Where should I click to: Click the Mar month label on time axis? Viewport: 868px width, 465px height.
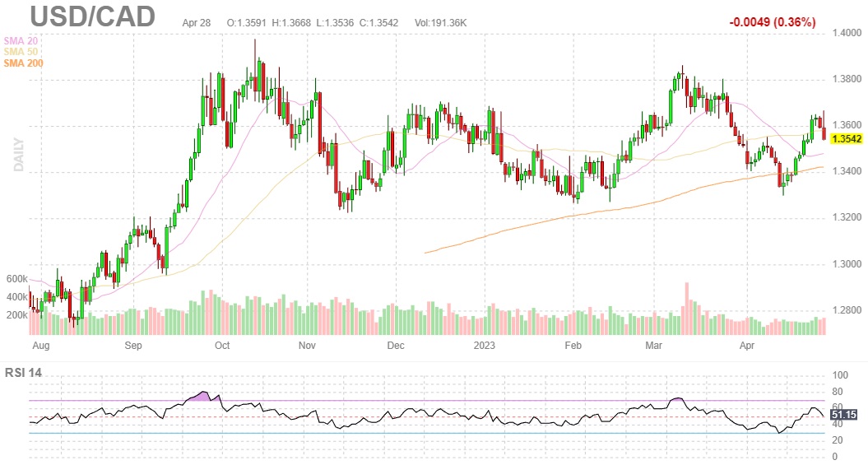point(654,346)
